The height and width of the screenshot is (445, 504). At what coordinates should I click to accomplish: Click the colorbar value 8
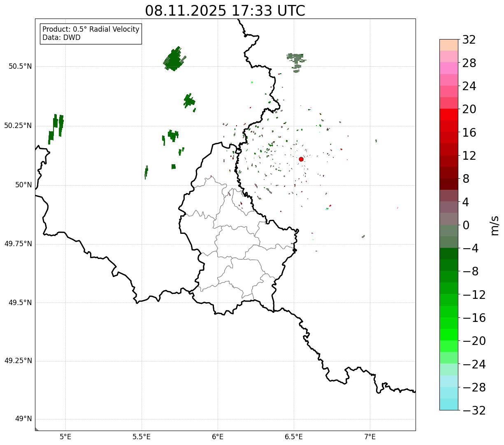tap(466, 179)
